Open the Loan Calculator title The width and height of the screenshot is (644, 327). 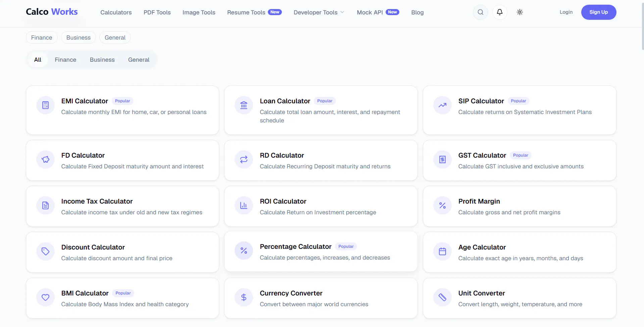(285, 101)
